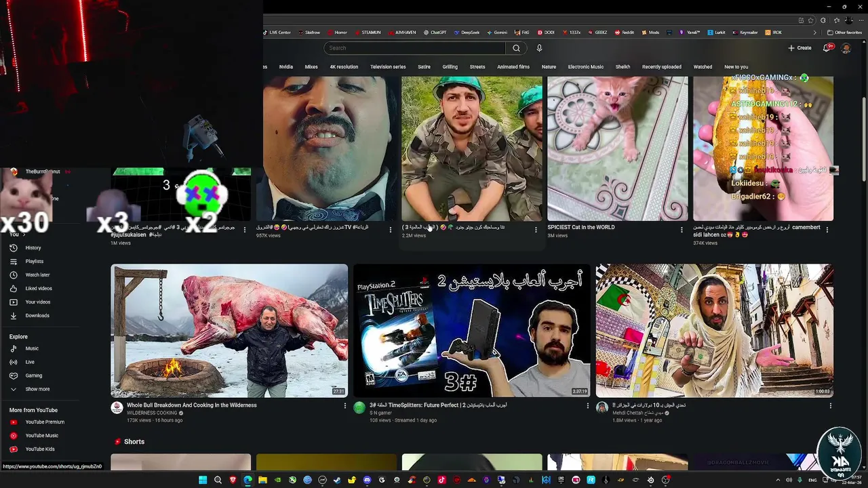Open options menu for 957K views short
This screenshot has height=488, width=868.
point(390,230)
